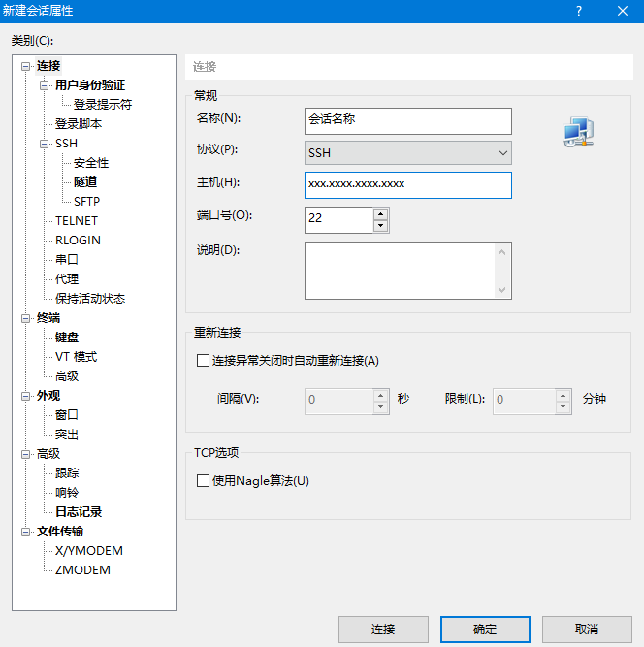Click the network computers session icon
The image size is (644, 647).
coord(578,132)
